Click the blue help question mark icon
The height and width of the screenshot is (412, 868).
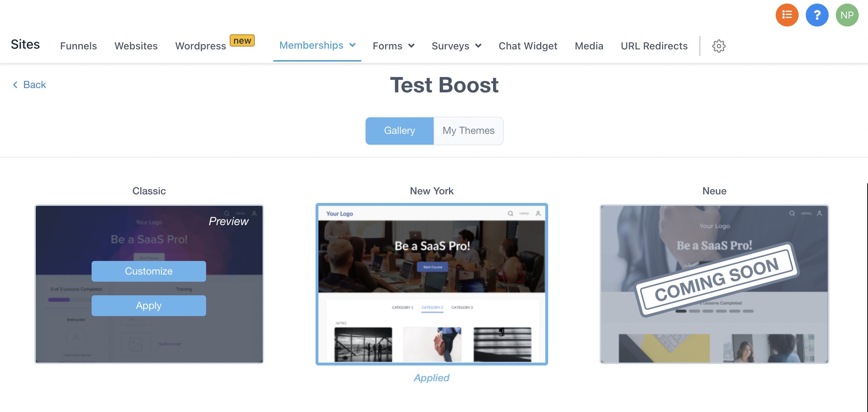817,15
